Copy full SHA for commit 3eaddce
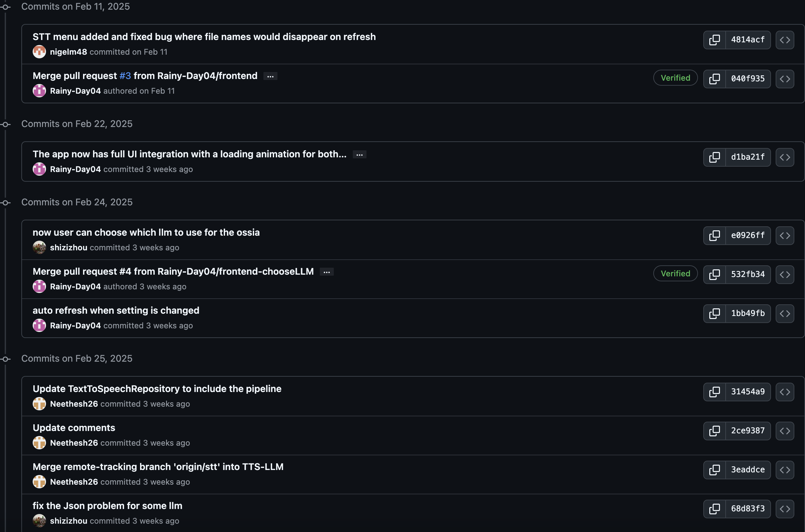This screenshot has width=805, height=532. pyautogui.click(x=714, y=470)
